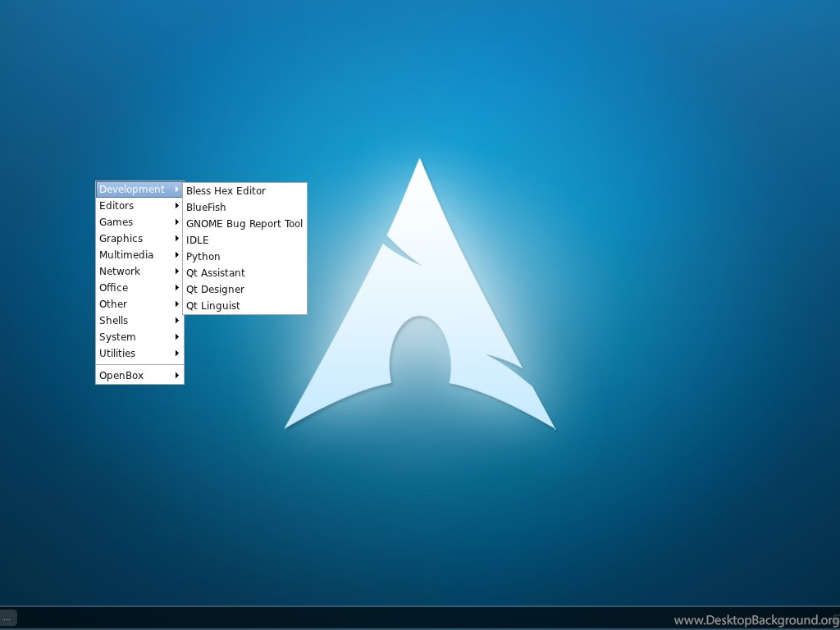Click the taskbar button labeled with dots
Viewport: 840px width, 630px height.
(7, 619)
